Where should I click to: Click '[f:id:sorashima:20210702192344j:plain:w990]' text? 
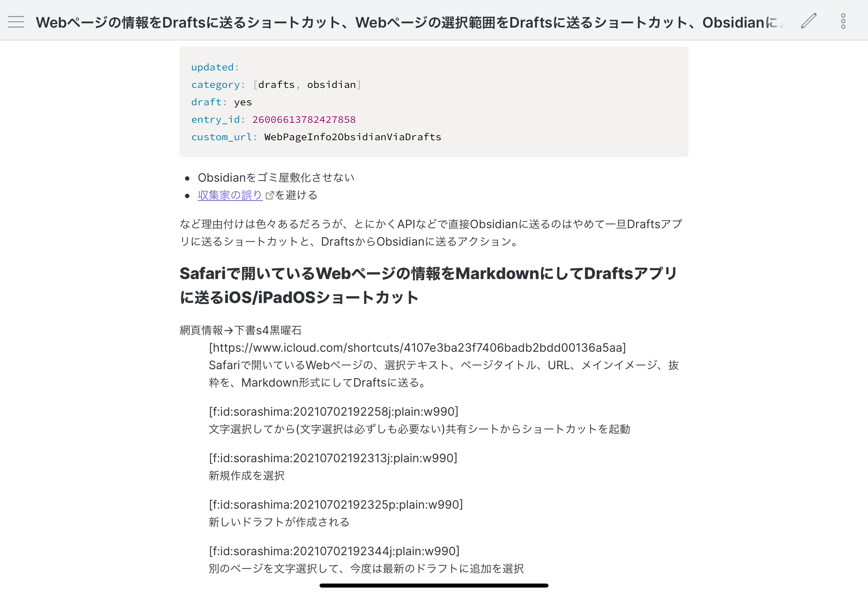tap(334, 551)
